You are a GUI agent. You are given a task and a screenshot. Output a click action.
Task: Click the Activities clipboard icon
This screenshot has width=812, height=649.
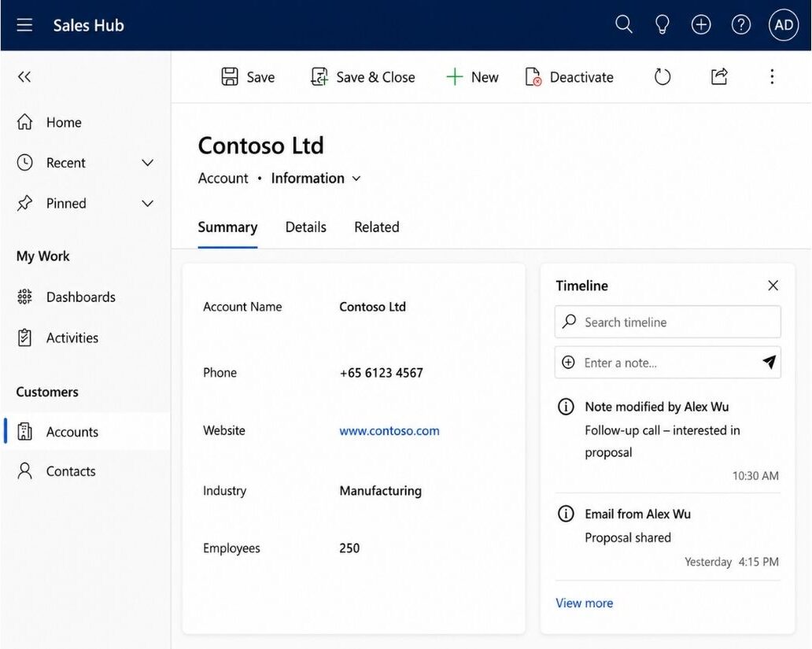pyautogui.click(x=24, y=337)
